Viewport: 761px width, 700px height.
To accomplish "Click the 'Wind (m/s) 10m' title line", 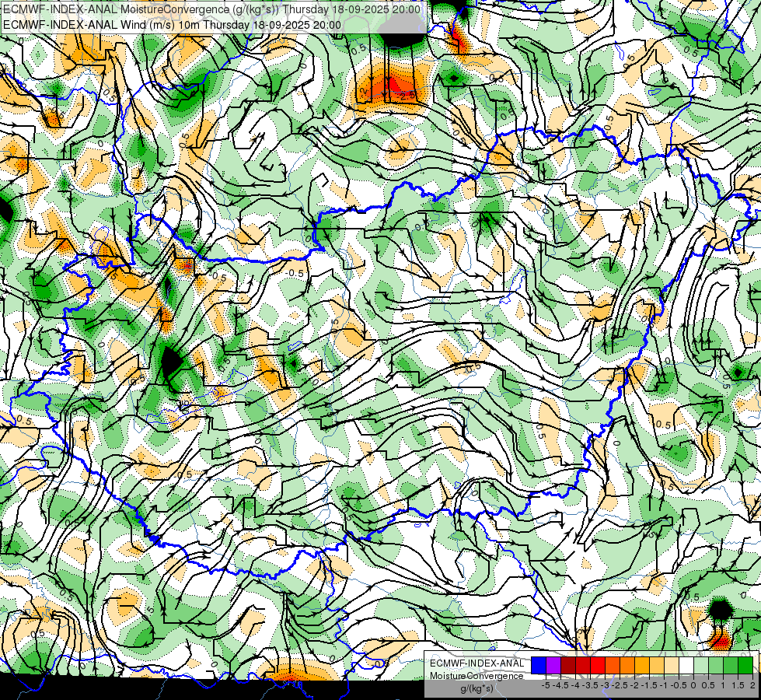I will pos(172,25).
